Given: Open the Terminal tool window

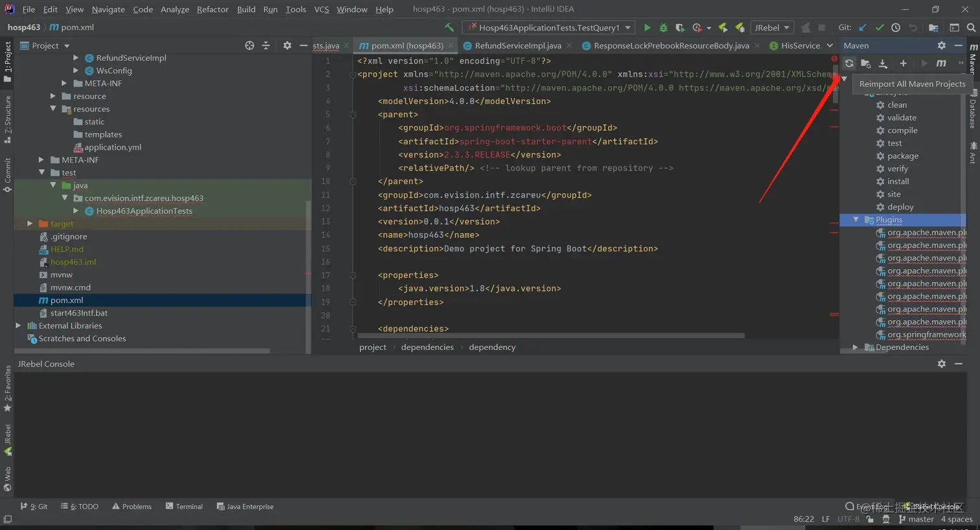Looking at the screenshot, I should pyautogui.click(x=184, y=507).
